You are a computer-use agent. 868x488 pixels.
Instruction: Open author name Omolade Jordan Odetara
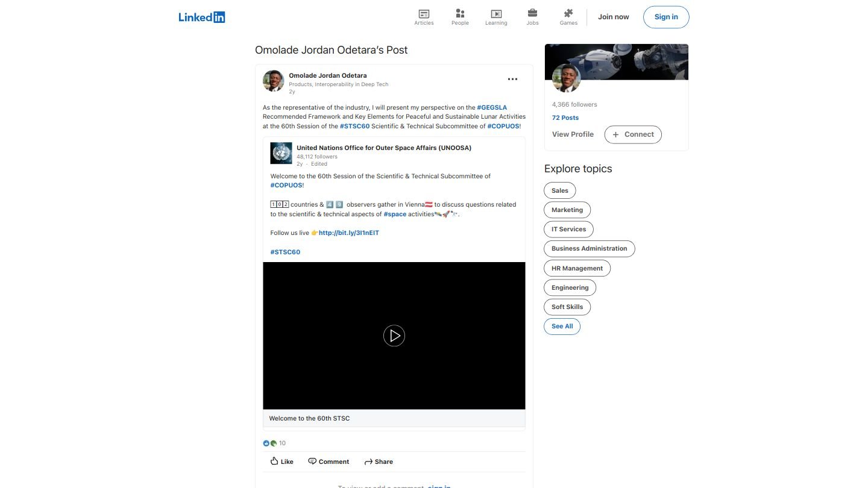pyautogui.click(x=327, y=75)
